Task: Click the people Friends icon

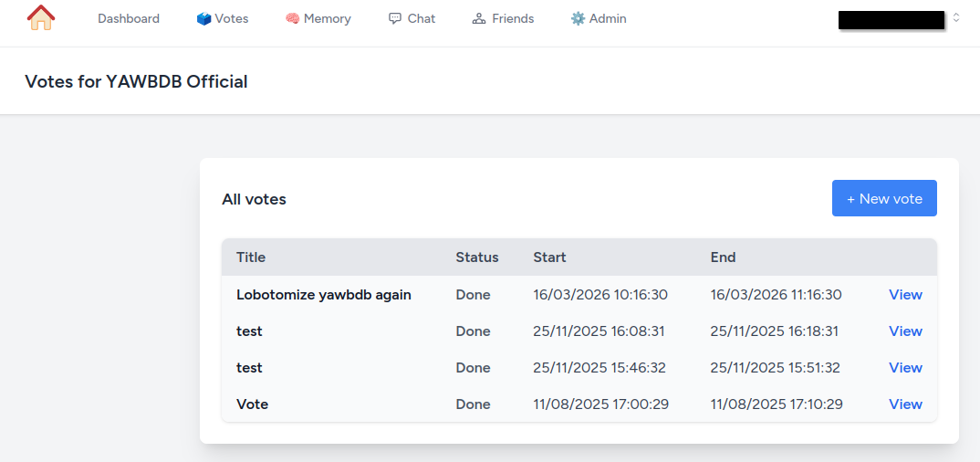Action: coord(479,19)
